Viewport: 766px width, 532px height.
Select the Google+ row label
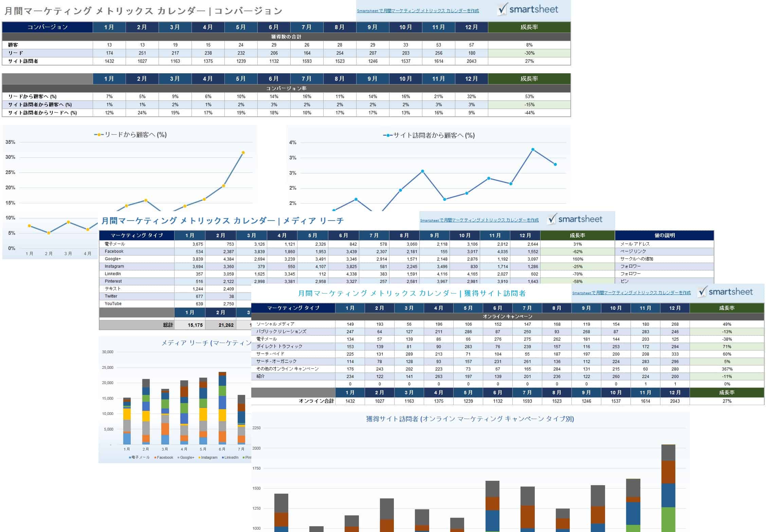point(137,259)
